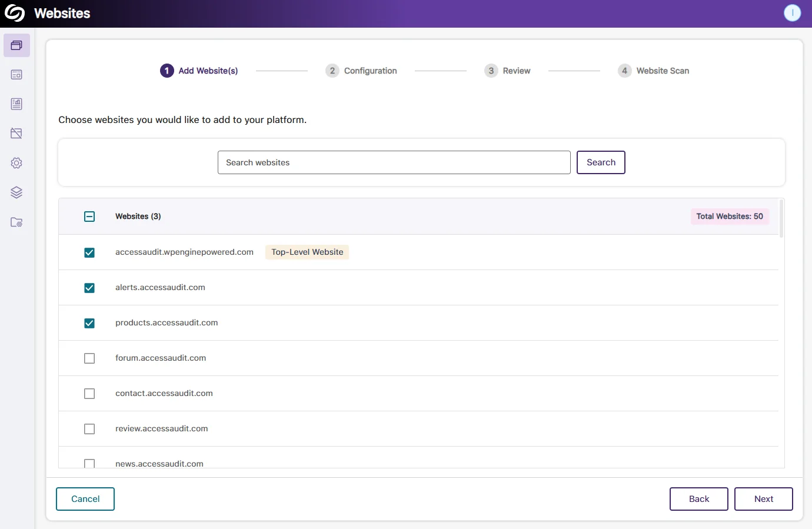Screen dimensions: 812x529
Task: Select the forum.accessaudit.com checkbox
Action: pyautogui.click(x=89, y=358)
